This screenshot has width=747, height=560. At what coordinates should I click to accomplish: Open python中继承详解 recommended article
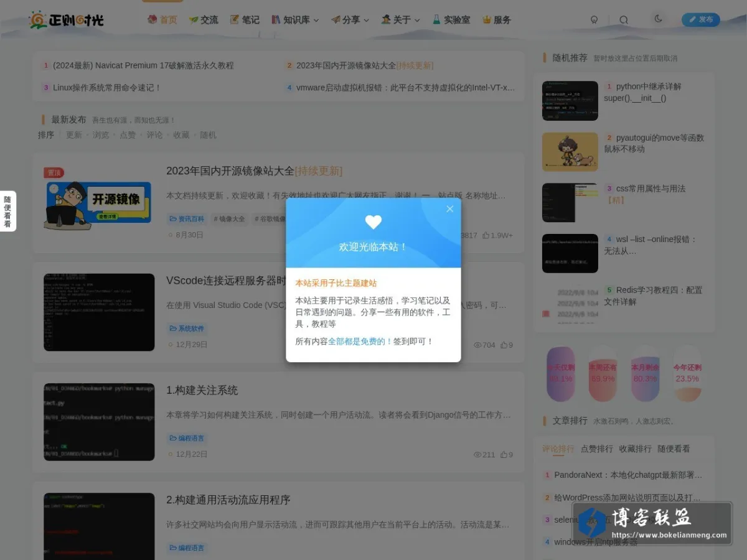(x=642, y=92)
